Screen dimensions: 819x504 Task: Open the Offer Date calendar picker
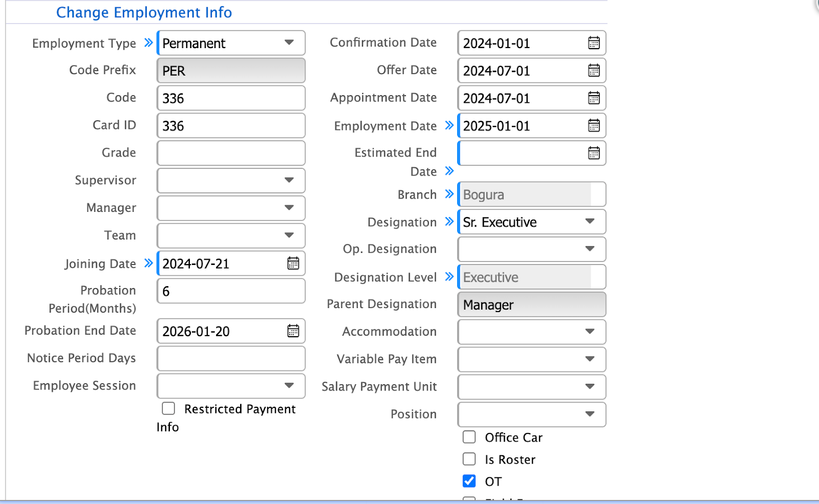[593, 71]
